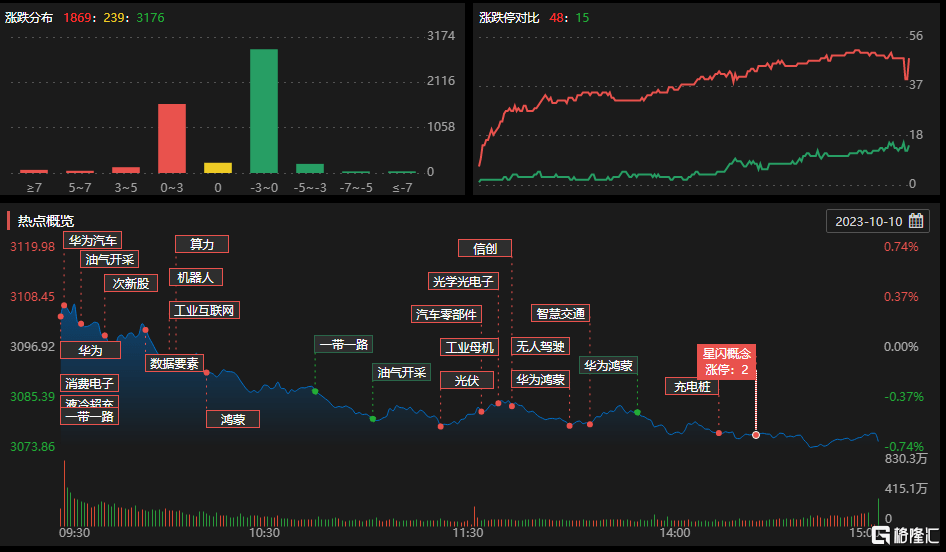Screen dimensions: 946x552
Task: Click the 工业互联网 tag
Action: 204,310
